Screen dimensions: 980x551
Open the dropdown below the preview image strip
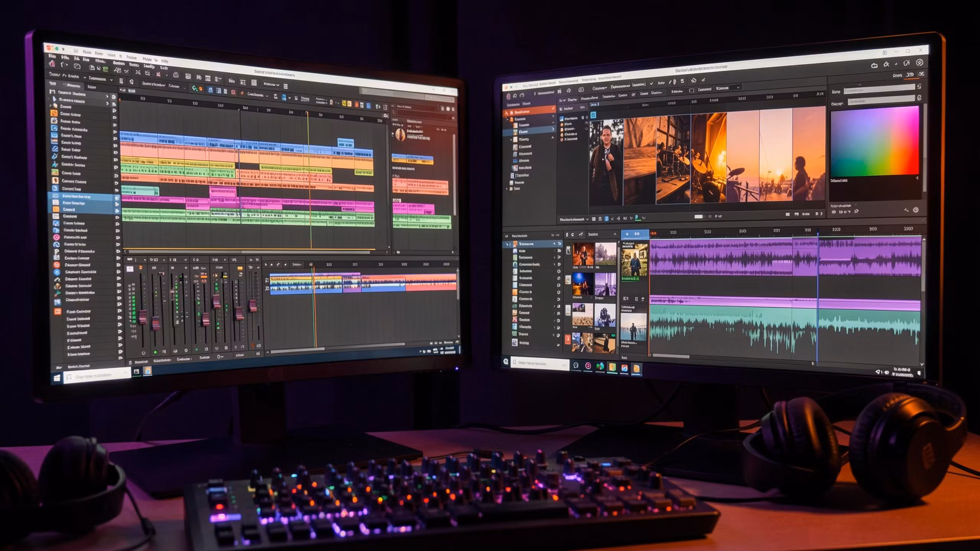574,219
